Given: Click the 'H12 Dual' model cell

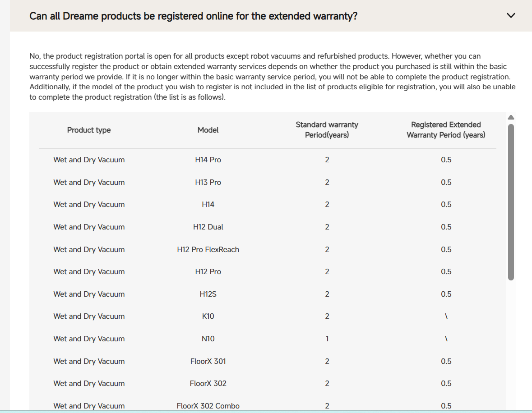Looking at the screenshot, I should point(208,227).
